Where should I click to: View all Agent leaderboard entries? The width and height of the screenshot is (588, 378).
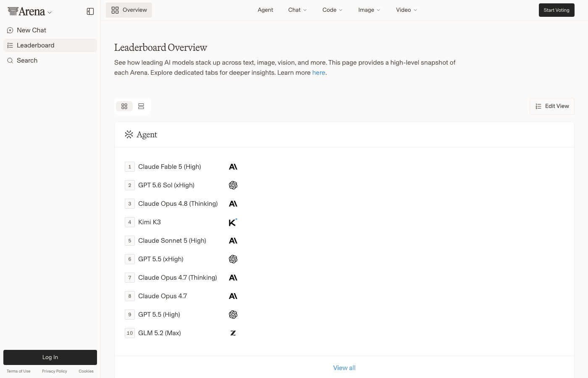click(x=344, y=368)
